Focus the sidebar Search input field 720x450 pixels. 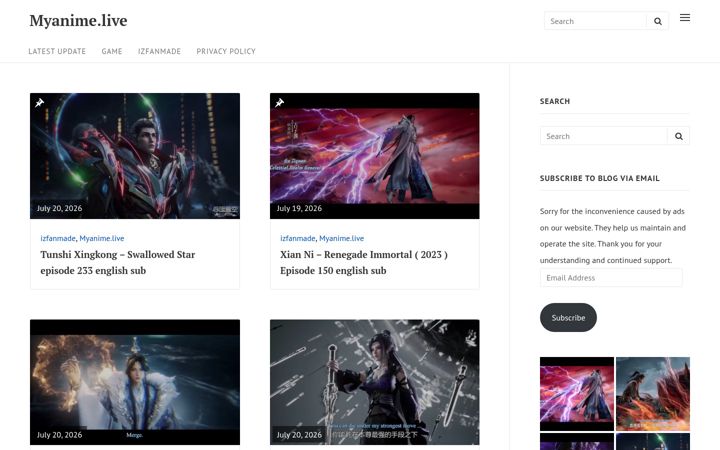point(604,136)
